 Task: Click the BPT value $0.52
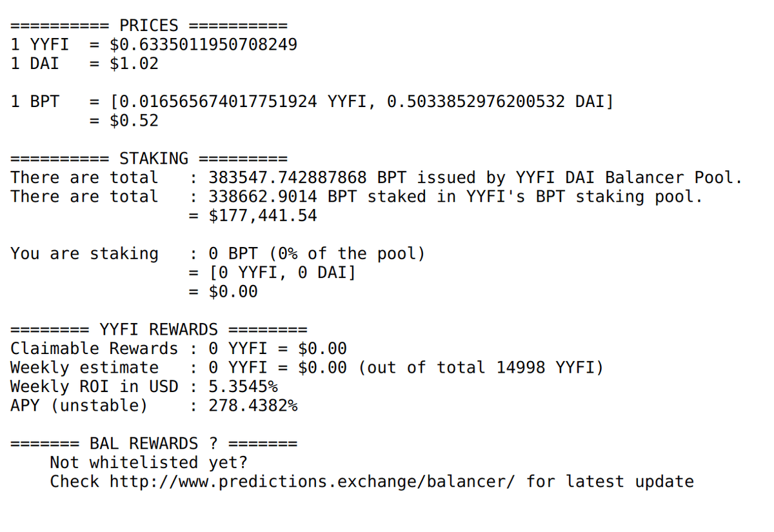[x=134, y=121]
